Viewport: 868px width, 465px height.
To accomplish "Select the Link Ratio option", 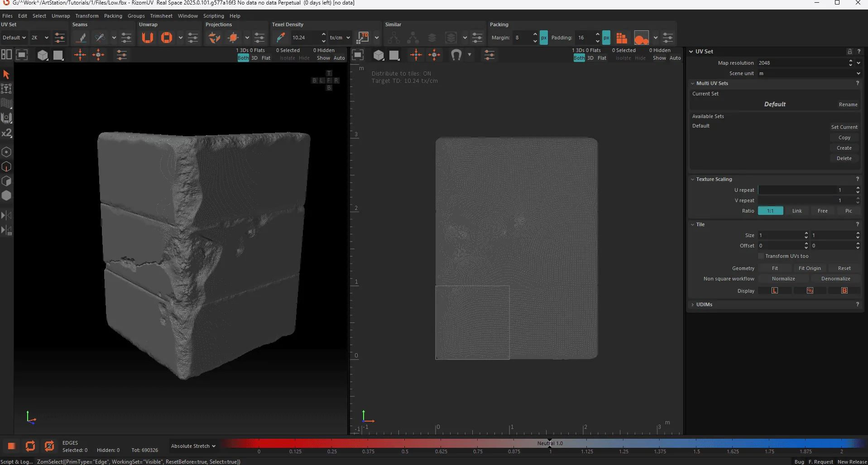I will pyautogui.click(x=797, y=211).
